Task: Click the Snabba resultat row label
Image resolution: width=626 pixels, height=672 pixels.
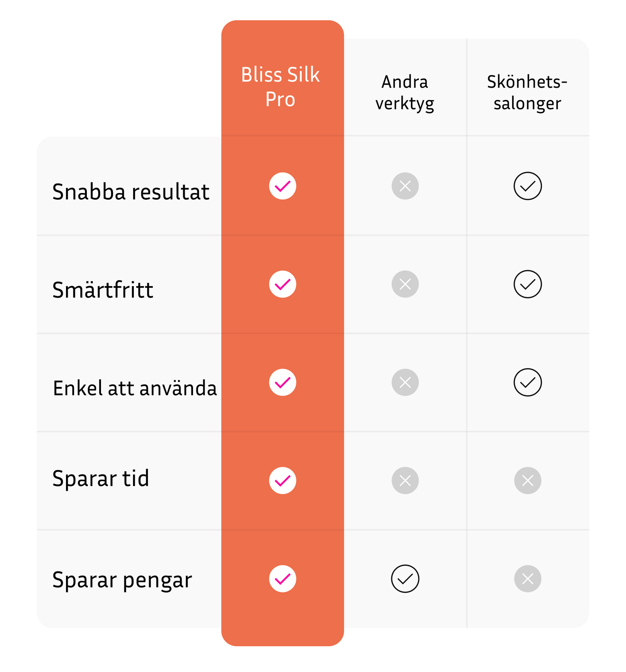Action: (131, 192)
